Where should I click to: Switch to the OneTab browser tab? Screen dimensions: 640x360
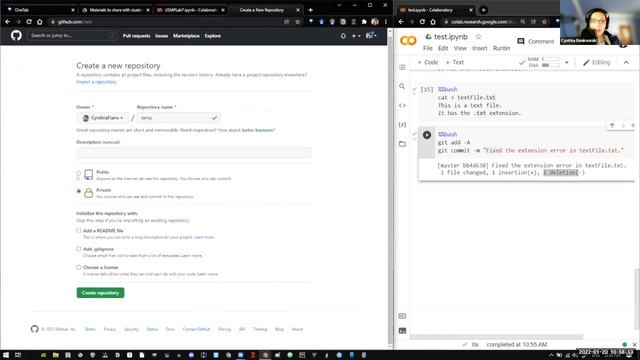[x=39, y=10]
